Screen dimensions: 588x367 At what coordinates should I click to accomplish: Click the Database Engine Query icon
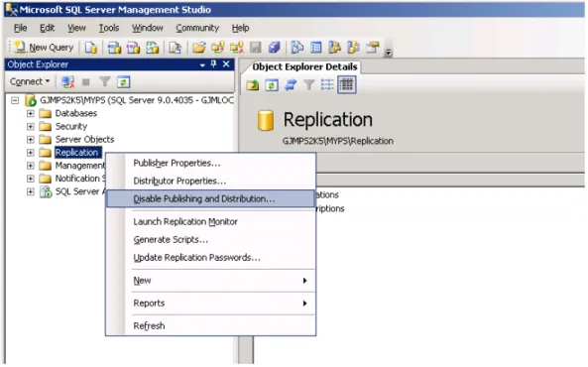pyautogui.click(x=91, y=48)
